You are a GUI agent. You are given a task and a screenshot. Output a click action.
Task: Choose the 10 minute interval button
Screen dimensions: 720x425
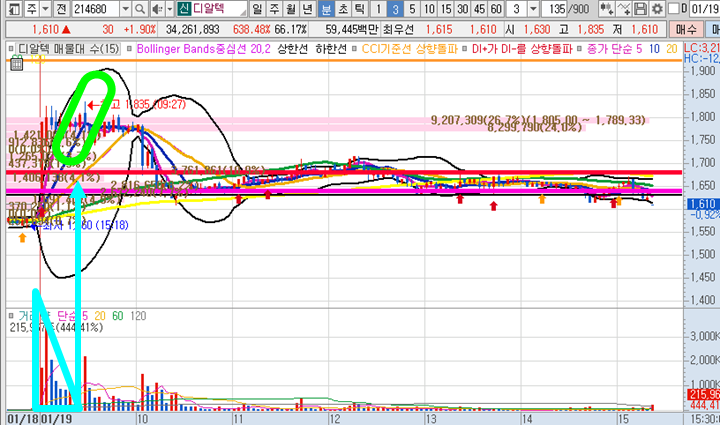pos(429,9)
